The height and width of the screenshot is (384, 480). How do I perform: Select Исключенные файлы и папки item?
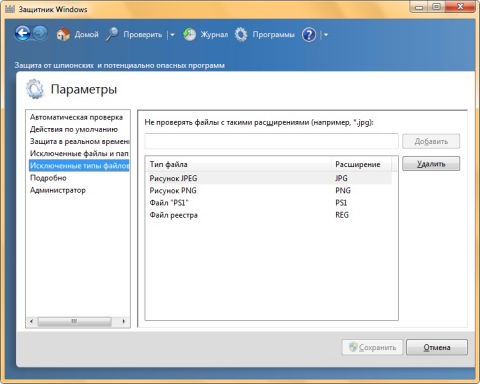click(79, 153)
